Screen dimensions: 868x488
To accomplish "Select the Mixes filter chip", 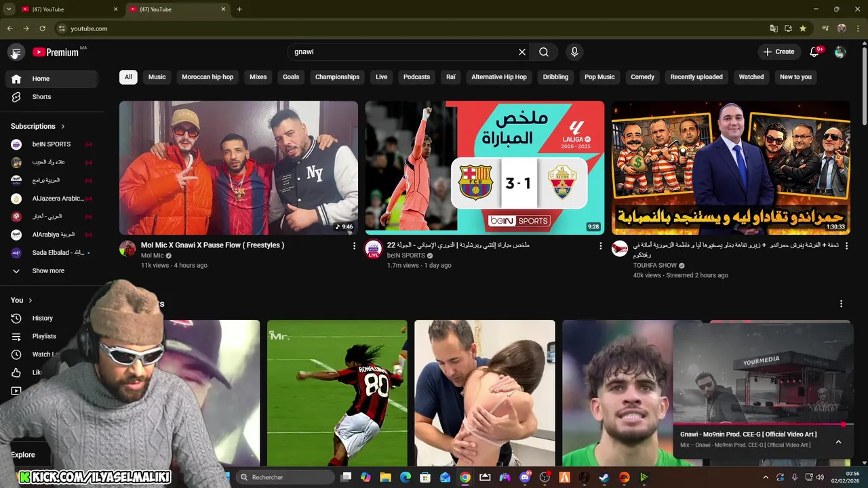I will [x=258, y=77].
